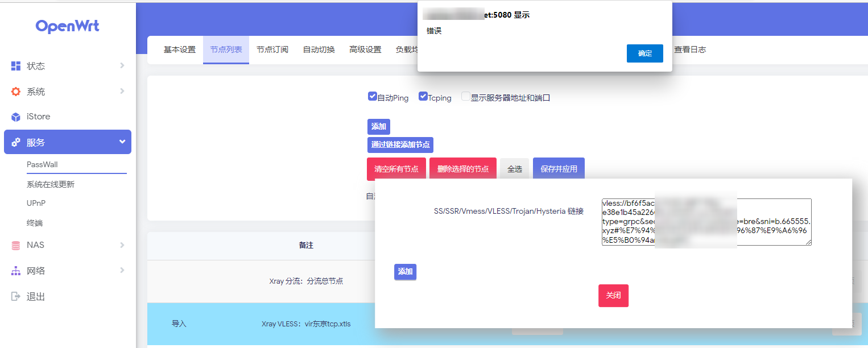Image resolution: width=868 pixels, height=348 pixels.
Task: Click the iStore cube icon
Action: point(16,117)
